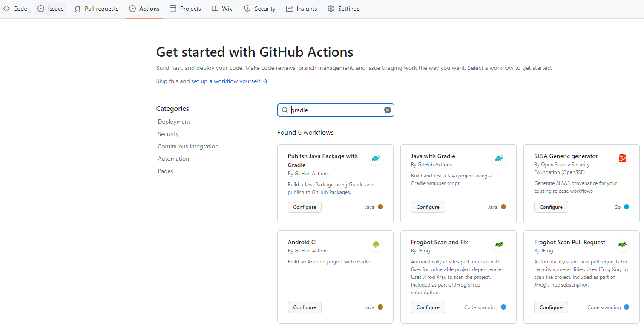The width and height of the screenshot is (644, 330).
Task: Click the 'Frogbot Scan Pull Request' title
Action: click(569, 242)
